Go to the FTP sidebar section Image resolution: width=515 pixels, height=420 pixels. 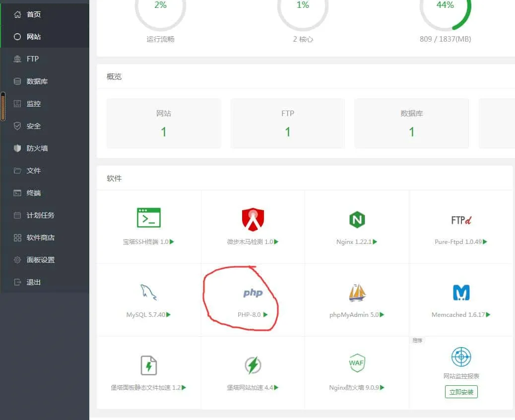(x=45, y=59)
